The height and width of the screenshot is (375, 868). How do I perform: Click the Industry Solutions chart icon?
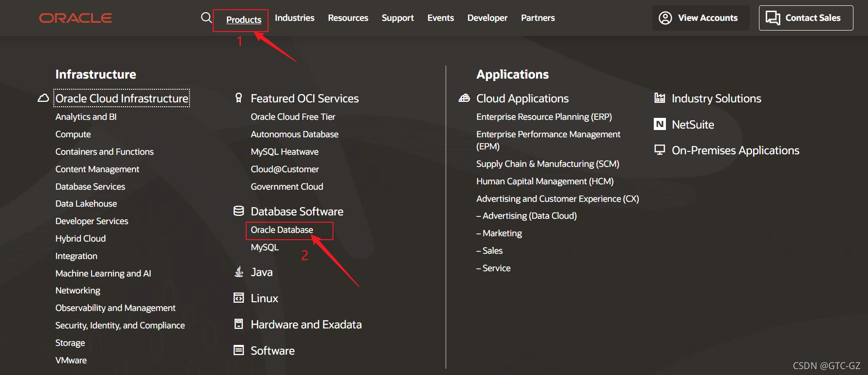click(x=660, y=98)
